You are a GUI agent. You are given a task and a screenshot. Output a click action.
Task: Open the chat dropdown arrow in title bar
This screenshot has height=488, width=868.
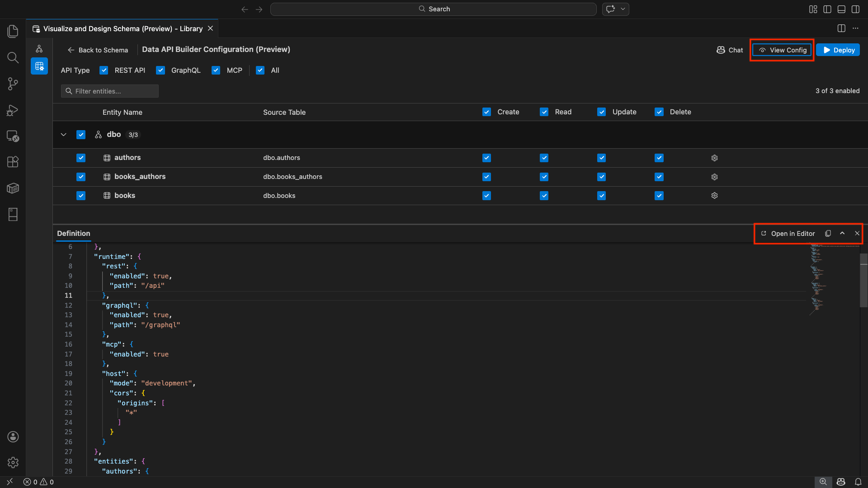[x=623, y=9]
